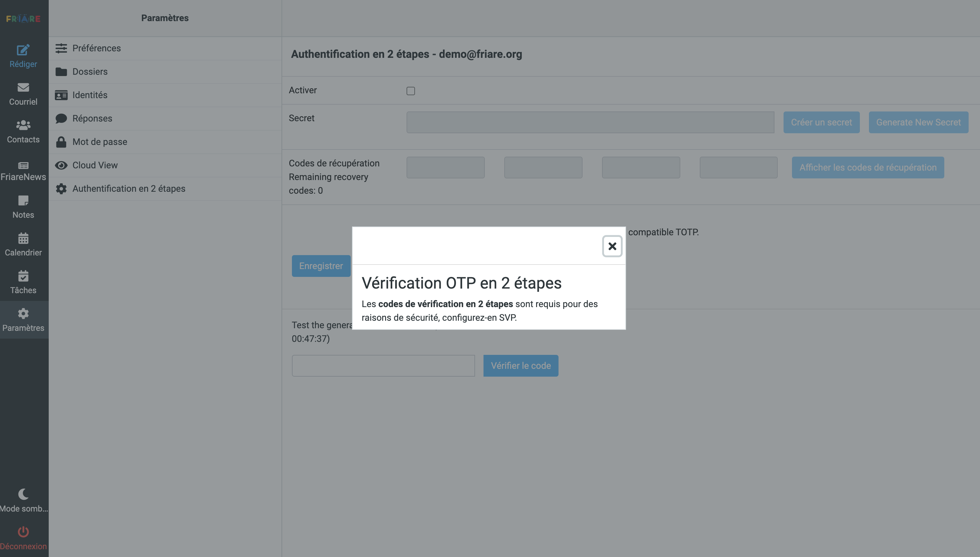Click the Créer un secret button
The height and width of the screenshot is (557, 980).
click(821, 123)
